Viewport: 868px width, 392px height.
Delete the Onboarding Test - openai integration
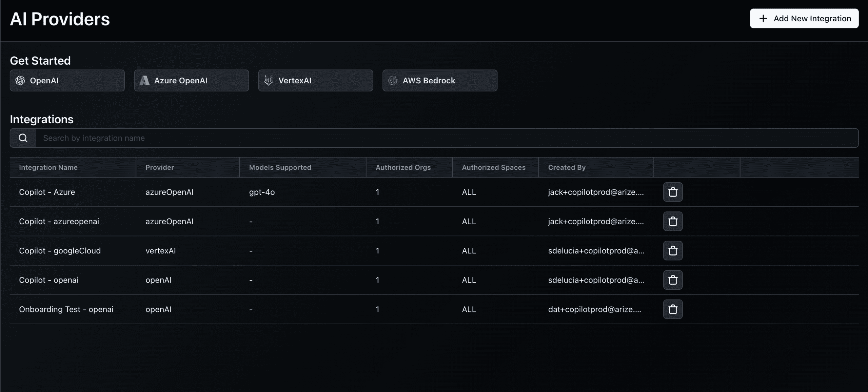(673, 309)
